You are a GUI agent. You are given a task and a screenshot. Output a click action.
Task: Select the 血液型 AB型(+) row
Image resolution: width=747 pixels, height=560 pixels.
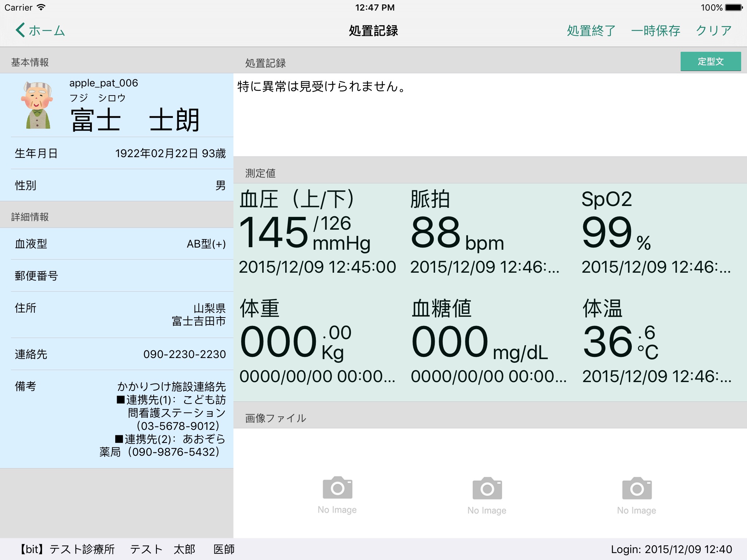pyautogui.click(x=120, y=244)
